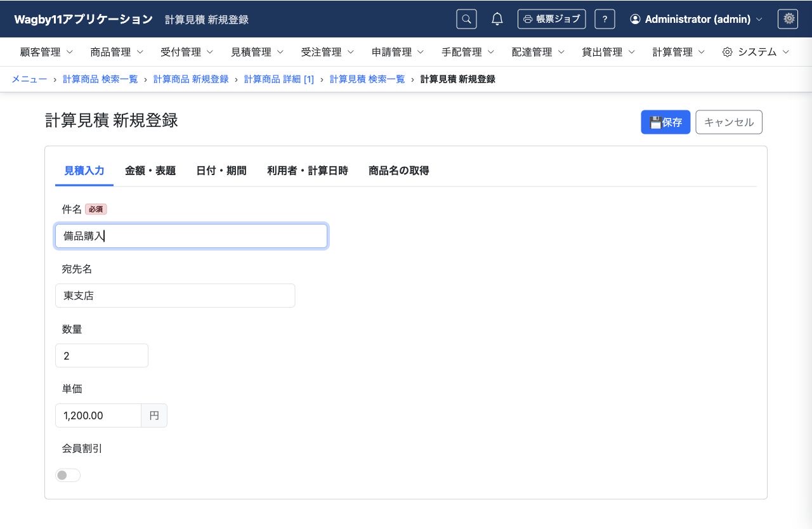
Task: Expand the Administrator (admin) user menu
Action: [697, 19]
